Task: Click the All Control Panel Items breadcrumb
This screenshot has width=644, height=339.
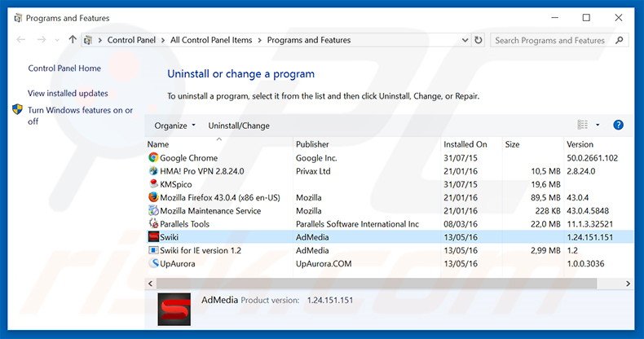Action: point(211,40)
